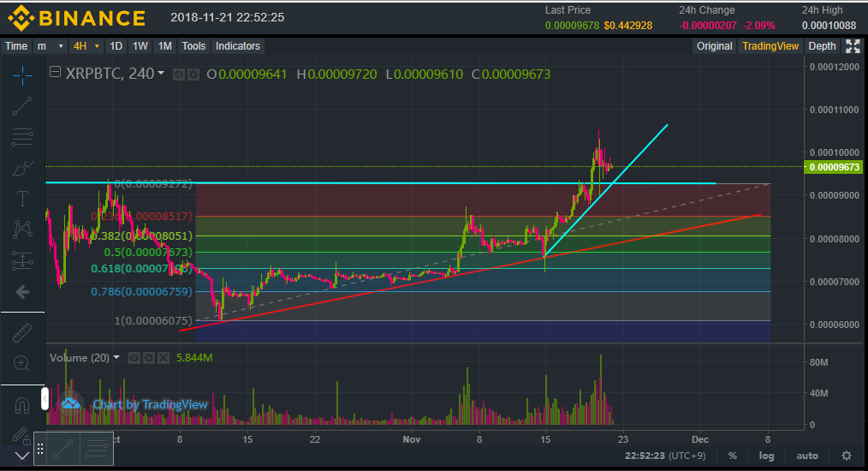Select the text annotation tool

[22, 199]
